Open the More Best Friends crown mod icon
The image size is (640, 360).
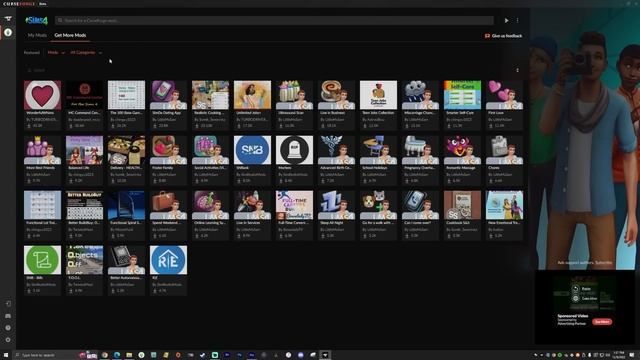click(42, 150)
